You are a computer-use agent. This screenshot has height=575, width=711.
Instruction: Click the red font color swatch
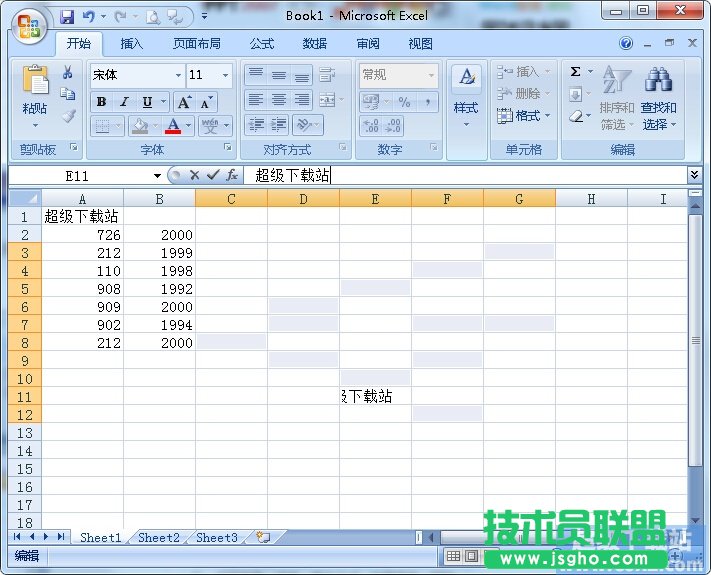[x=173, y=127]
